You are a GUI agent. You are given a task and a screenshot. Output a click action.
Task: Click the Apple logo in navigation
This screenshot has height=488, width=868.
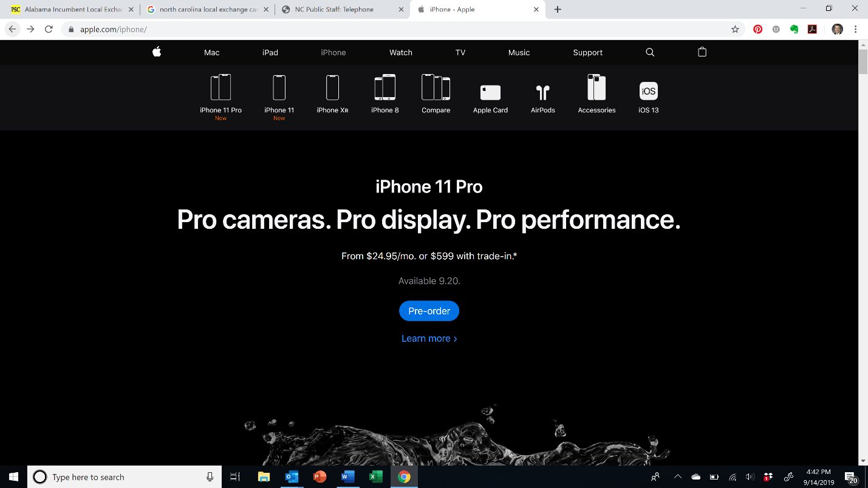click(x=157, y=52)
